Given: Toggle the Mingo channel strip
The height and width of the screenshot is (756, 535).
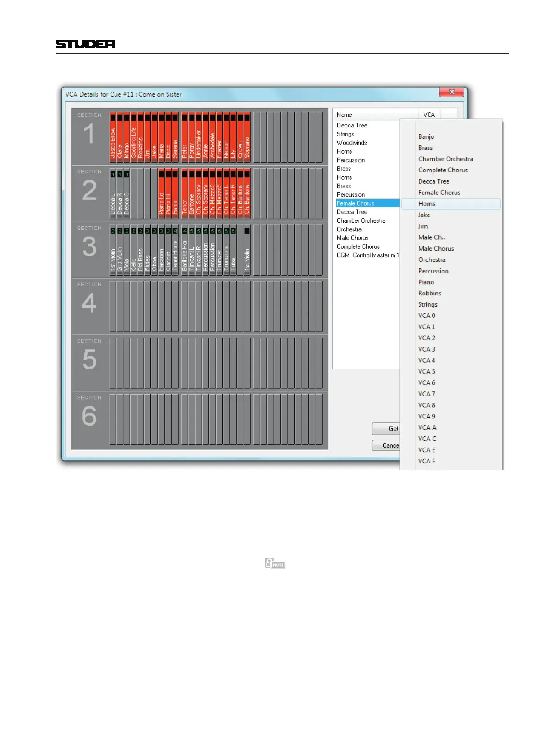Looking at the screenshot, I should 127,137.
